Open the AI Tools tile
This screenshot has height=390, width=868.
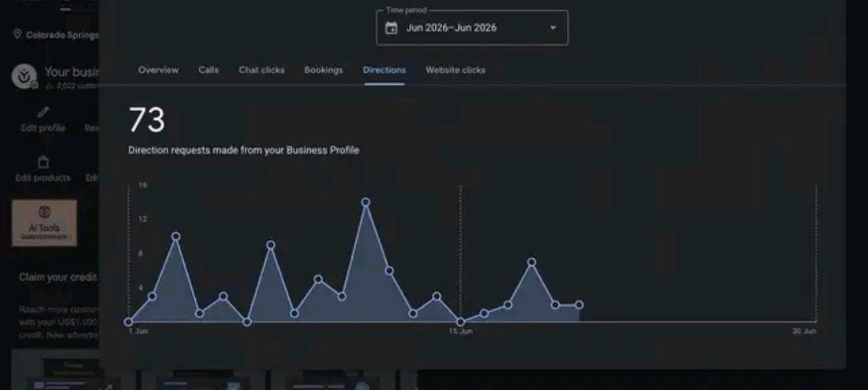tap(44, 222)
